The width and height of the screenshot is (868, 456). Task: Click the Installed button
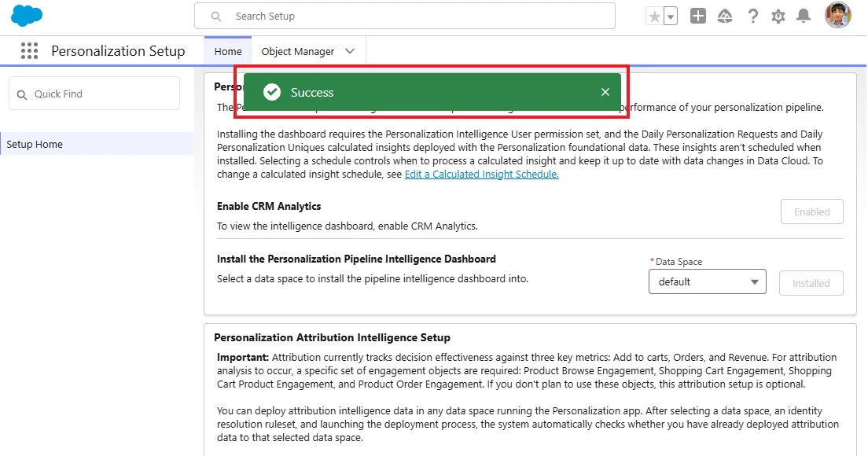811,283
